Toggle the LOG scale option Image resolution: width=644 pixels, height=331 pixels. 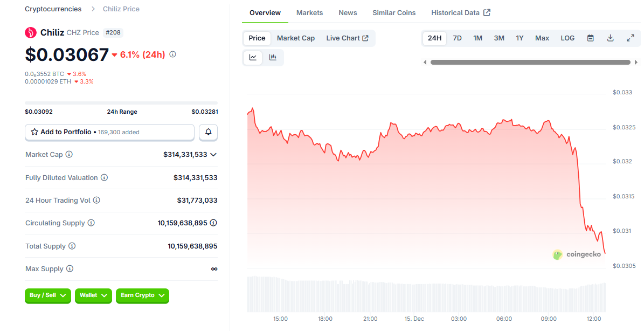coord(567,38)
